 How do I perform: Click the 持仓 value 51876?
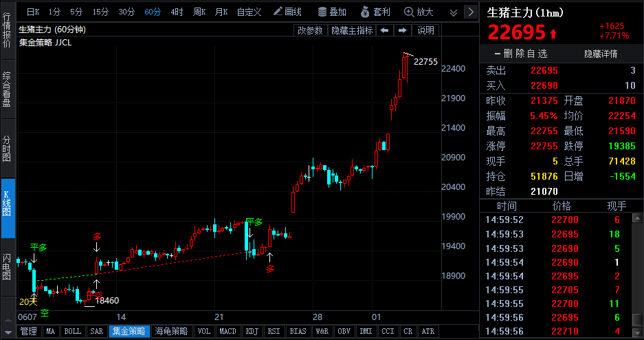(544, 177)
